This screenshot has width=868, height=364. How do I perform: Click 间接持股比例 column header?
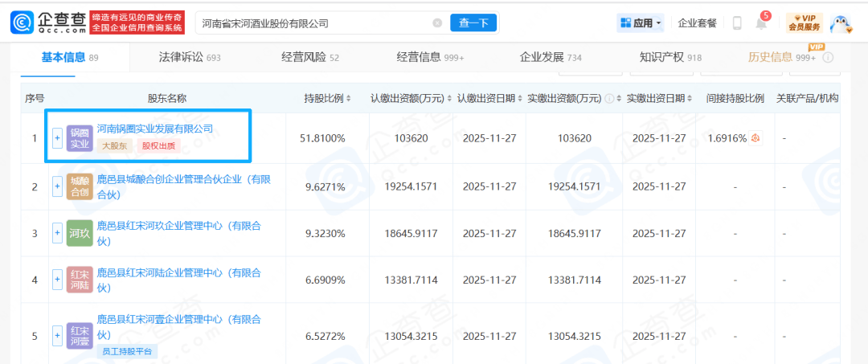point(735,99)
